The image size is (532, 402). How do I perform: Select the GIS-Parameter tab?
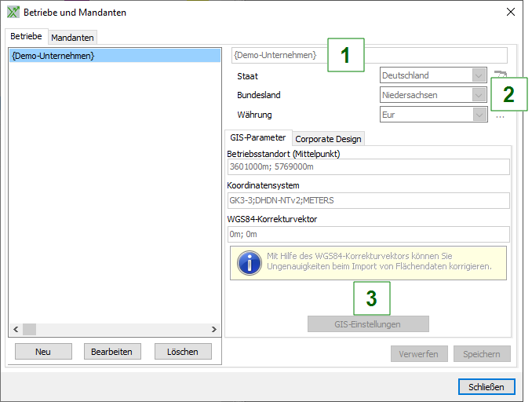(x=257, y=138)
